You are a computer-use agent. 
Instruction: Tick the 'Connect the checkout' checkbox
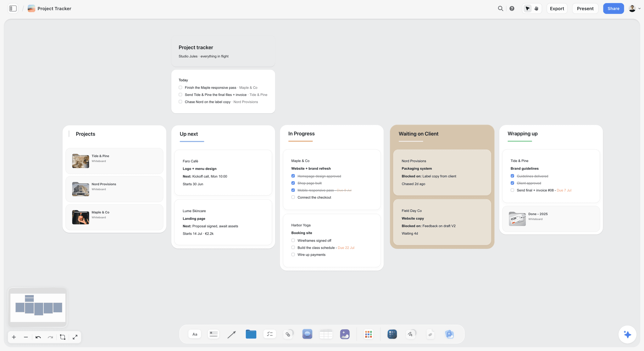pos(293,197)
